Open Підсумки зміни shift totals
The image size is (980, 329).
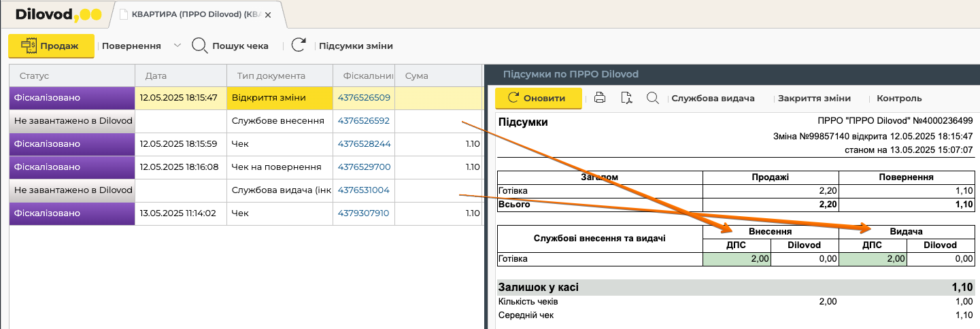coord(356,46)
